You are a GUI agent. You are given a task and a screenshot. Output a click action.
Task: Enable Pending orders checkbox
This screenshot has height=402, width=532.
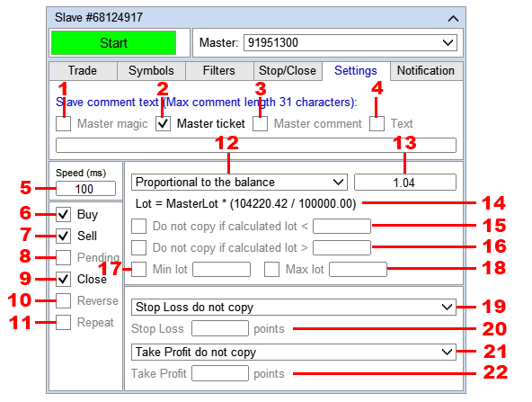[64, 258]
